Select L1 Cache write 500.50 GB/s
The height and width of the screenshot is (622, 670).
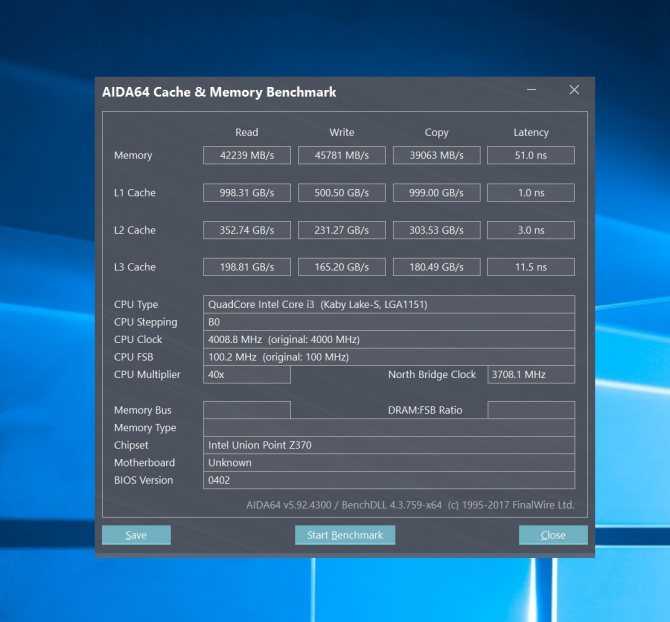click(x=342, y=193)
